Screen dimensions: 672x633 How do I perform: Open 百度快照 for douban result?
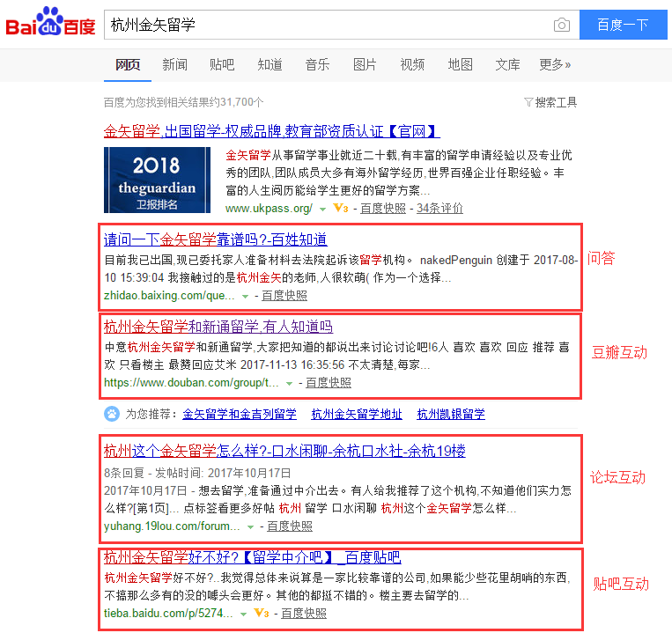[x=329, y=382]
